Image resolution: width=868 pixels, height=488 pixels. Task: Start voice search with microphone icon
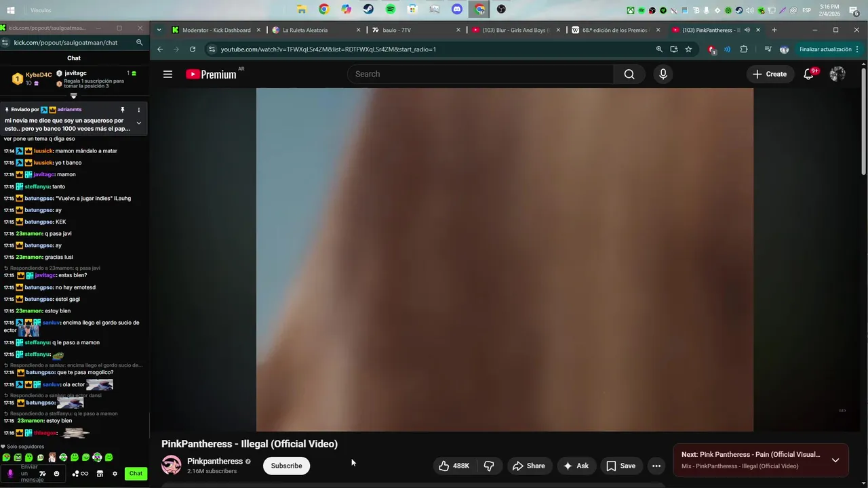[x=663, y=75]
